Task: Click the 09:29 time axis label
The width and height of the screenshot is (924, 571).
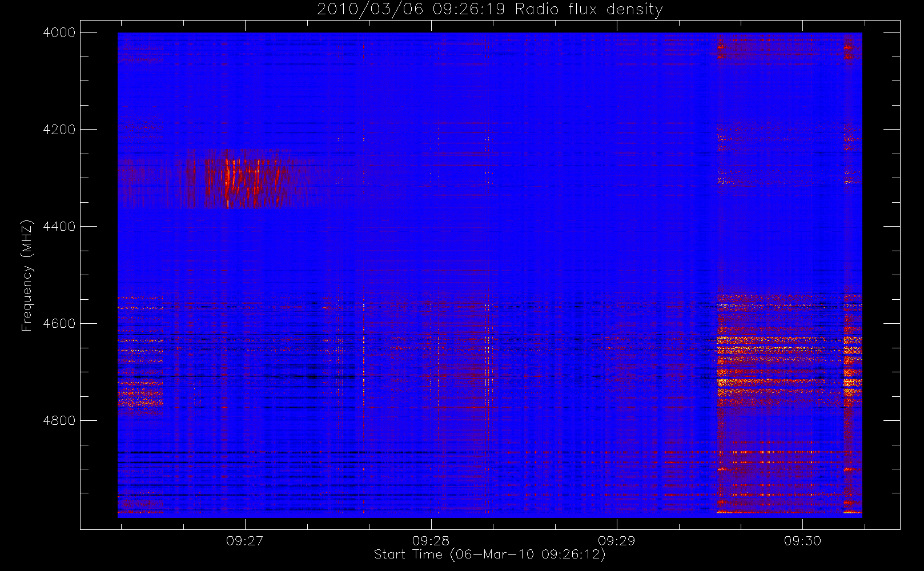Action: (x=616, y=541)
